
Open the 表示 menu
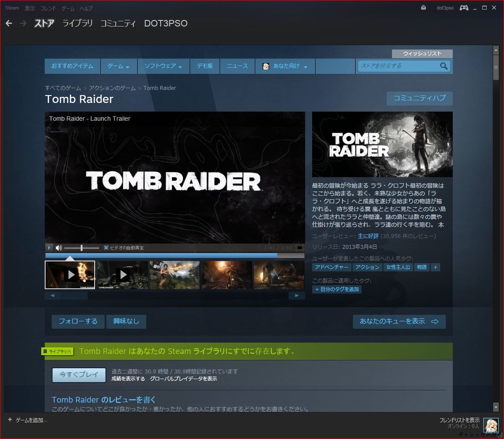tap(30, 8)
